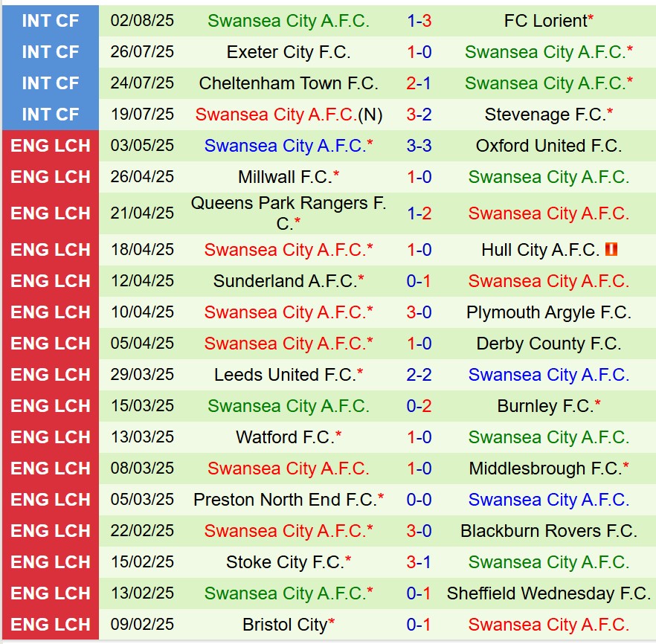Open Sheffield Wednesday F.C. team link

[548, 593]
